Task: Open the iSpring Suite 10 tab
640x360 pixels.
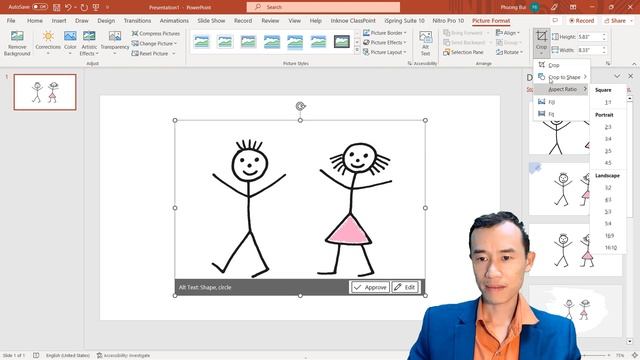Action: point(404,20)
